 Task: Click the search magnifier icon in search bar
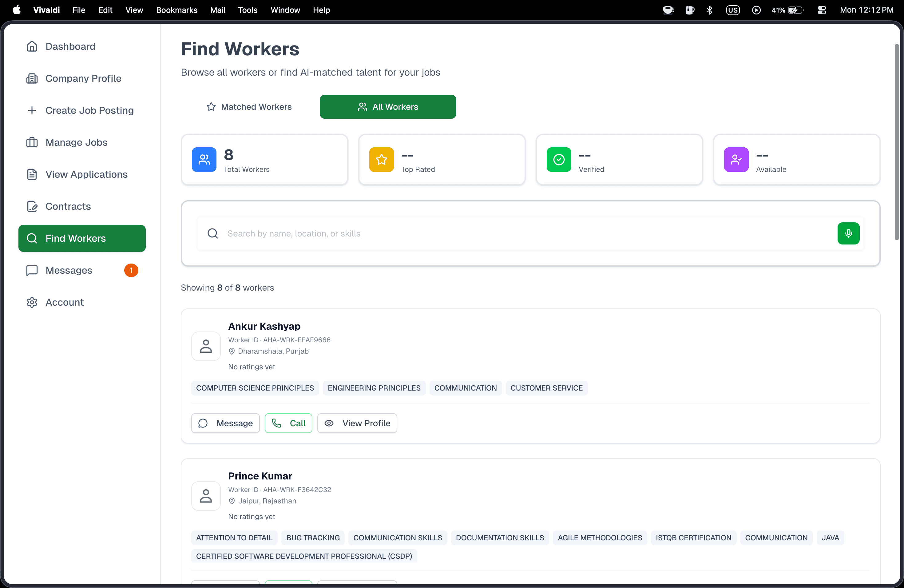point(213,233)
